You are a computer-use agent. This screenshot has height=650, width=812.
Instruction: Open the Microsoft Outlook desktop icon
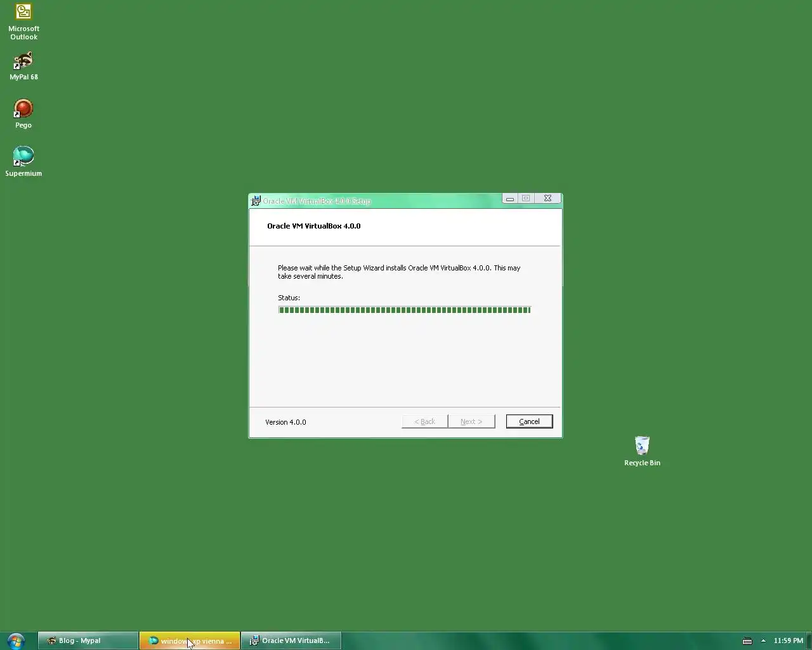23,22
